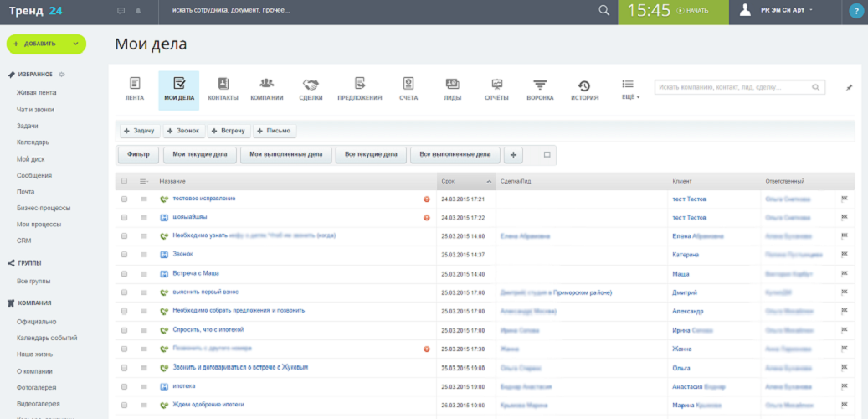Open the notifications bell icon
This screenshot has width=868, height=419.
coord(138,11)
